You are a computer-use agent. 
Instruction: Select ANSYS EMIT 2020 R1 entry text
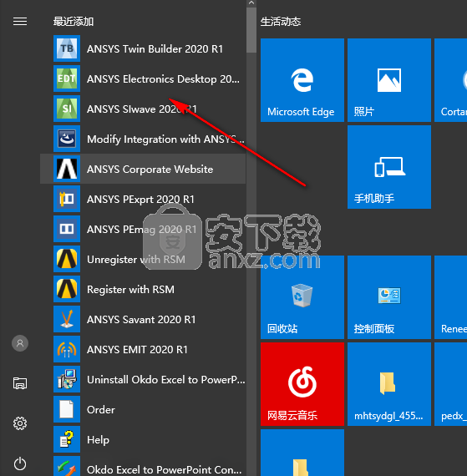tap(137, 349)
